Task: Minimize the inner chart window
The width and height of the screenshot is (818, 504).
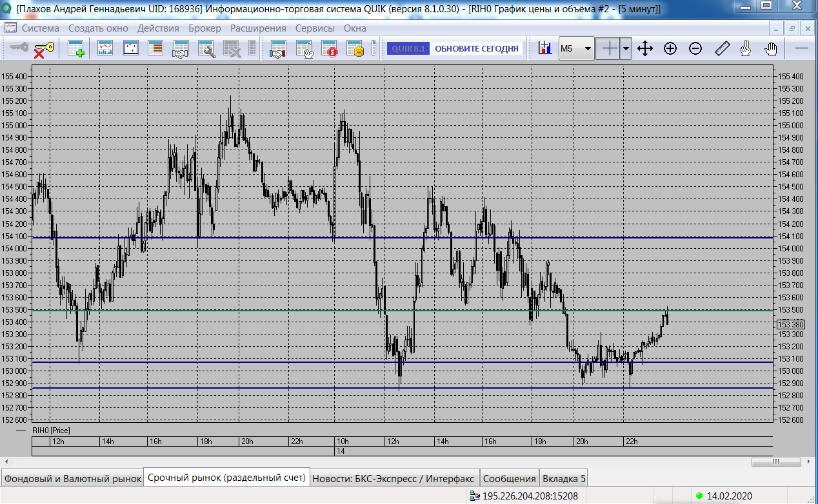Action: tap(775, 28)
